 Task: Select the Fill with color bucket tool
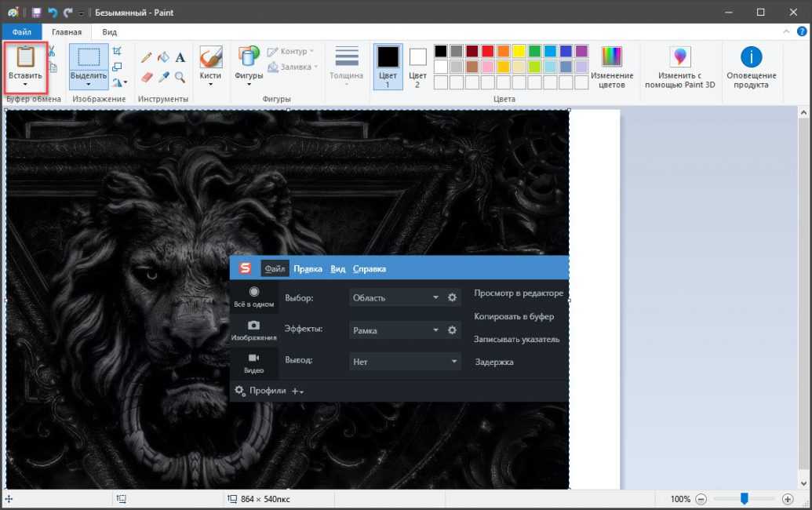pyautogui.click(x=163, y=57)
